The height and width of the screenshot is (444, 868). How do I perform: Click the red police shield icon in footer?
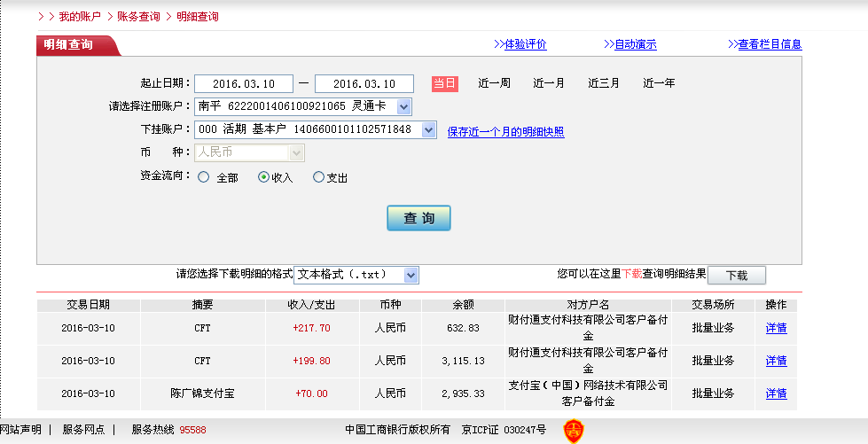click(x=575, y=431)
